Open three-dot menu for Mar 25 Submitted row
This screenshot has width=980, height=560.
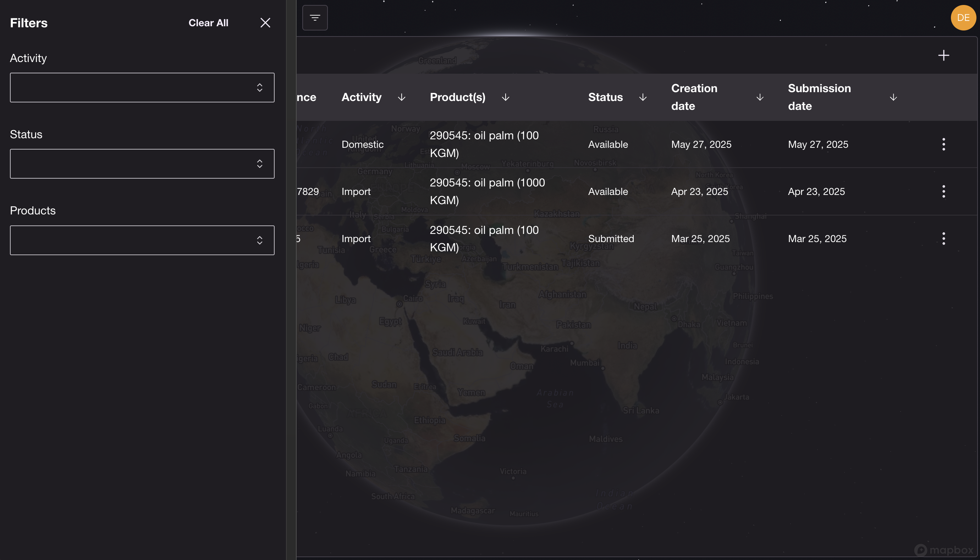943,239
